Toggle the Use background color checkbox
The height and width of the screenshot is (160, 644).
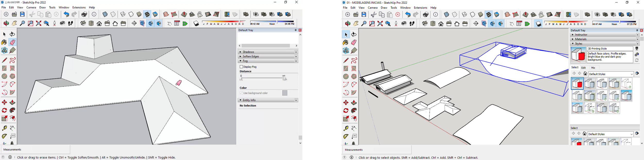coord(241,93)
